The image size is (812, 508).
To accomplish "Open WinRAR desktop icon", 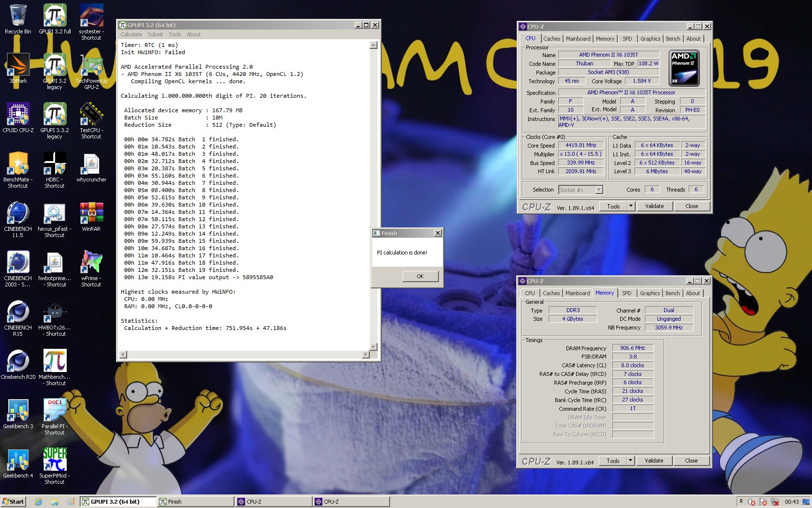I will pos(91,217).
